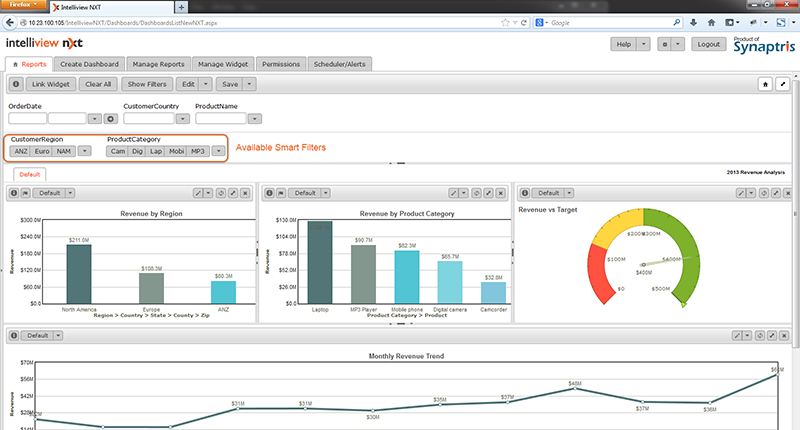Click the fullscreen expand icon beside home

(x=783, y=85)
